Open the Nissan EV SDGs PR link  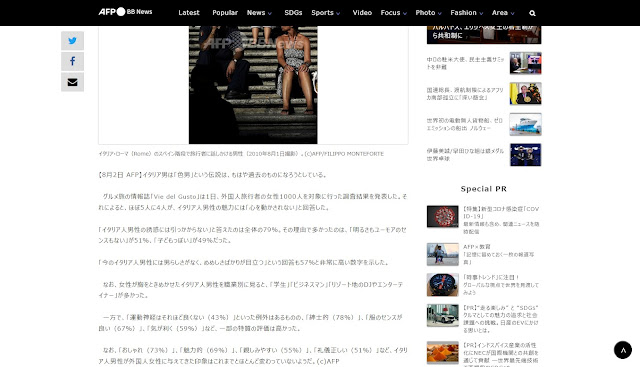click(x=501, y=319)
